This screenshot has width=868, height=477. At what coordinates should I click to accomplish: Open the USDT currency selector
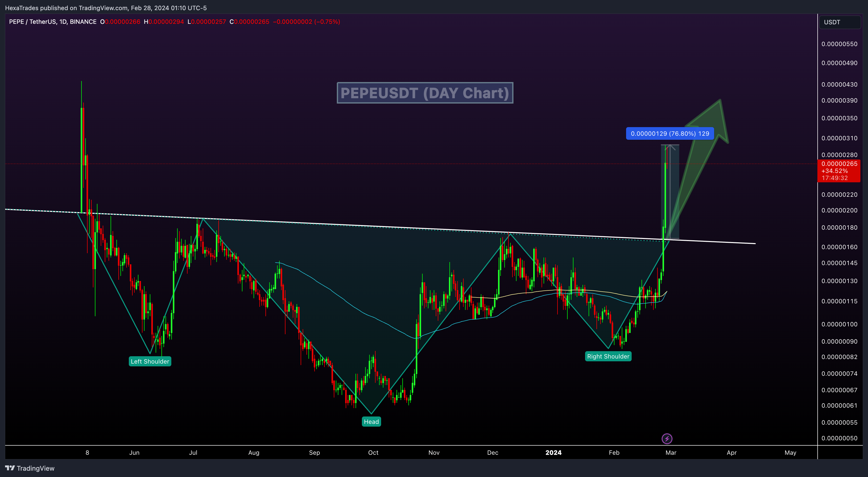(840, 22)
